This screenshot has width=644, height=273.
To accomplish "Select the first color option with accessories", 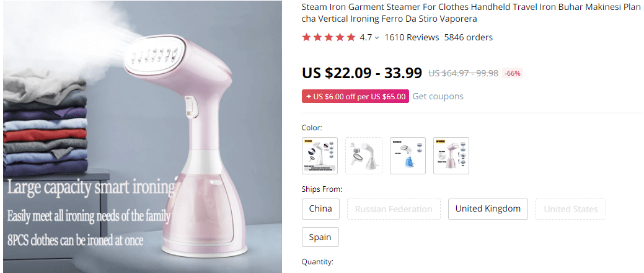I will [x=320, y=156].
